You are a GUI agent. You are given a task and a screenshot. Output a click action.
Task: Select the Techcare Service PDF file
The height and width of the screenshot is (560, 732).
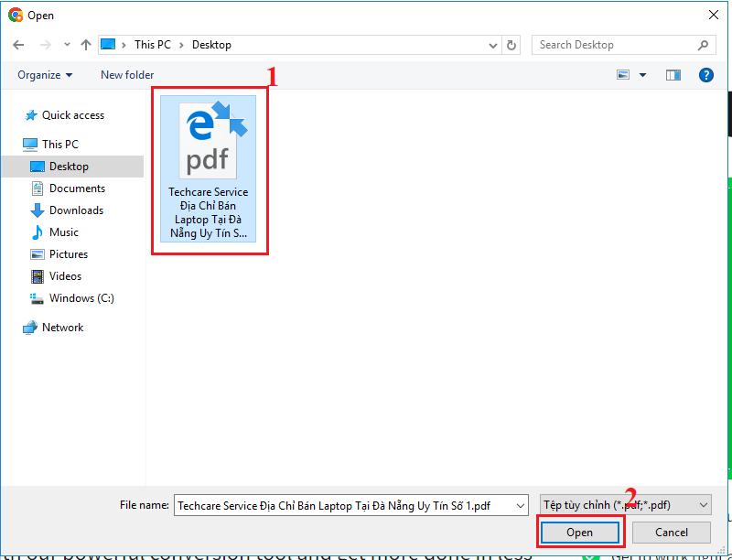point(209,171)
